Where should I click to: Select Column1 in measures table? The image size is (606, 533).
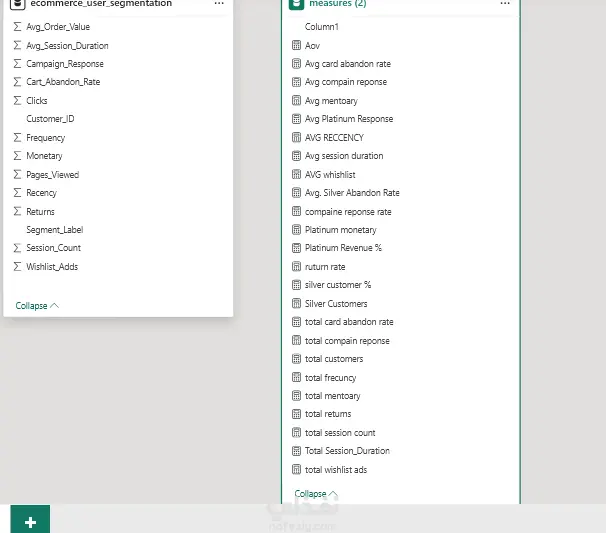click(x=322, y=27)
